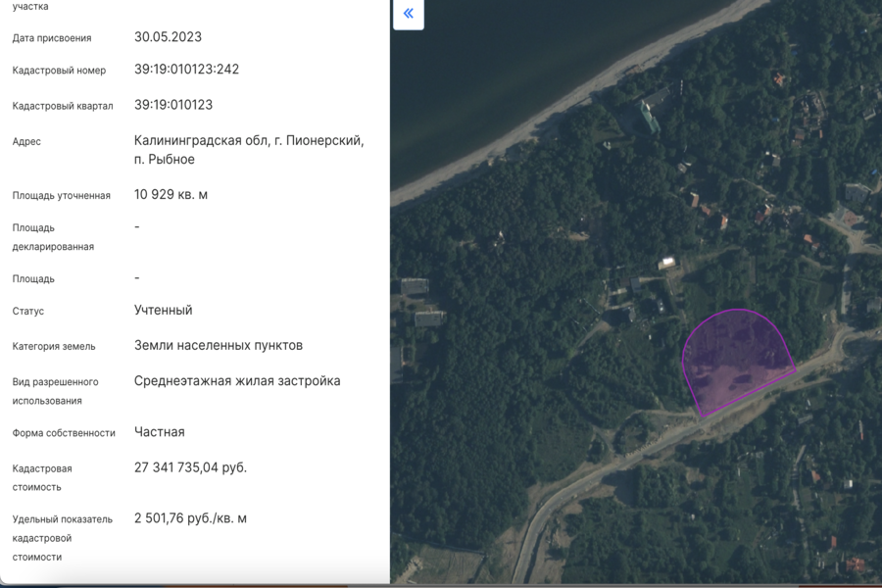
Task: Click the purple highlighted land parcel
Action: pyautogui.click(x=735, y=355)
